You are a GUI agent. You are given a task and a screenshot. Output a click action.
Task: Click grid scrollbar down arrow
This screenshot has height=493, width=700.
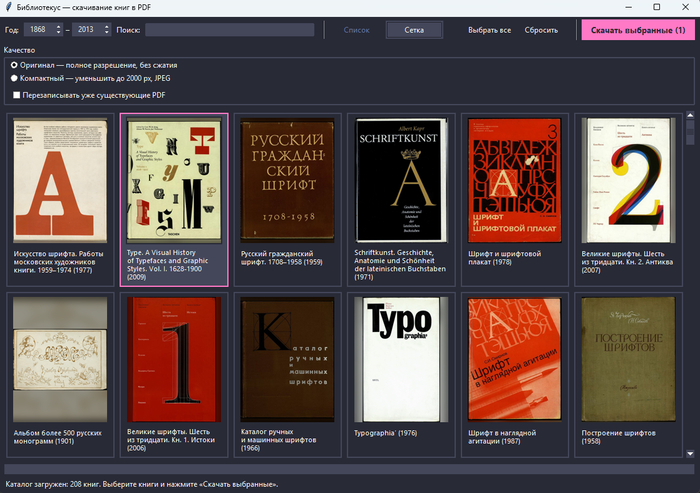pyautogui.click(x=690, y=454)
